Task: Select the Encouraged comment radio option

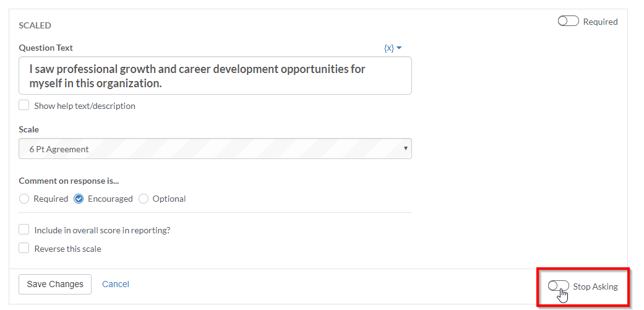Action: coord(79,199)
